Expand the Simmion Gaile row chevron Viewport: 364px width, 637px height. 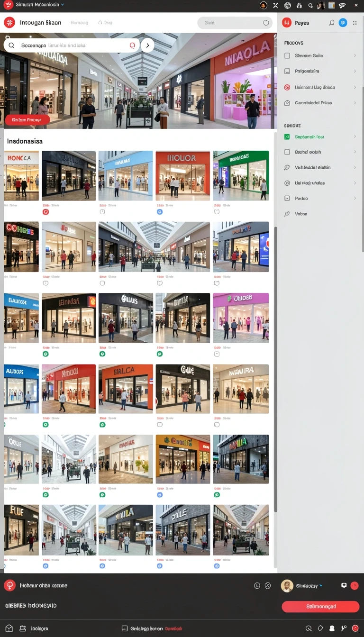pos(355,56)
